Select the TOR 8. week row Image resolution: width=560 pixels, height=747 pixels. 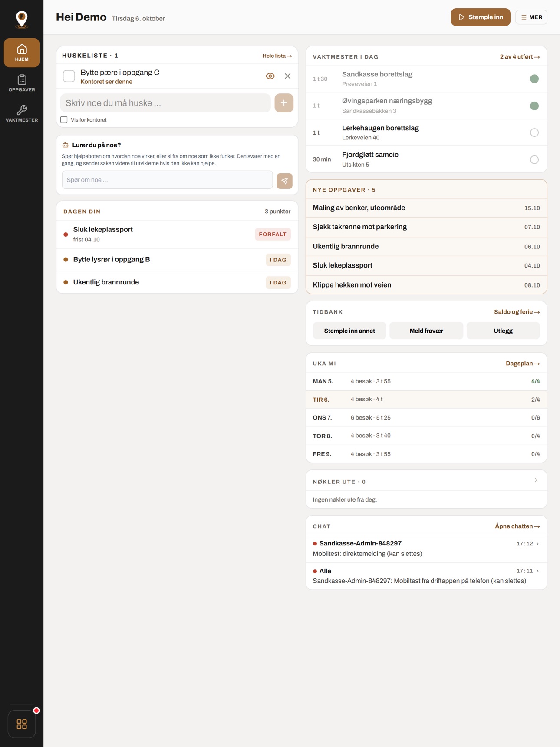426,436
